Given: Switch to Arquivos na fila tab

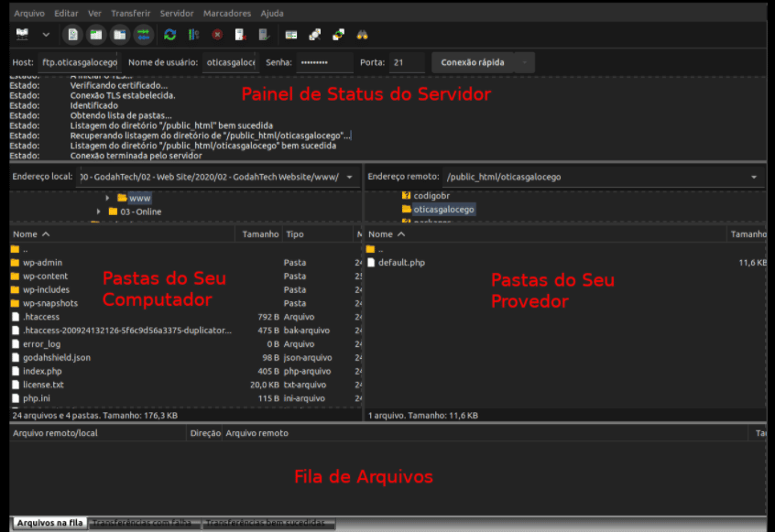Looking at the screenshot, I should pos(49,523).
